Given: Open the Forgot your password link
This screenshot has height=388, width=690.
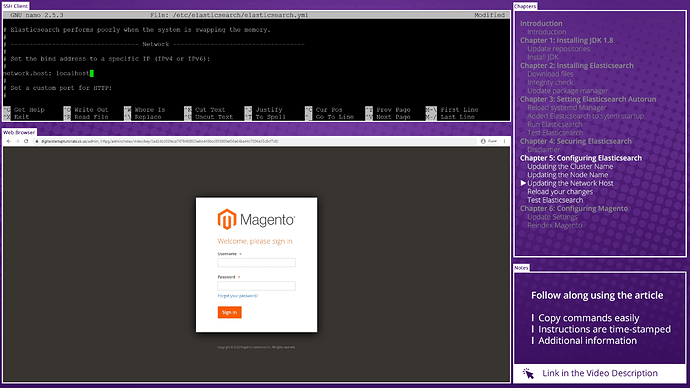Looking at the screenshot, I should (238, 296).
